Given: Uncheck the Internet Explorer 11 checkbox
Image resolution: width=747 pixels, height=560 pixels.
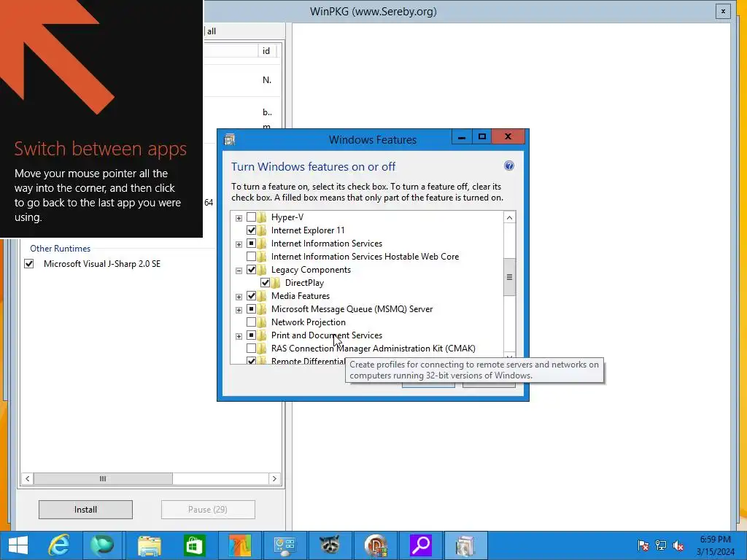Looking at the screenshot, I should pyautogui.click(x=251, y=230).
